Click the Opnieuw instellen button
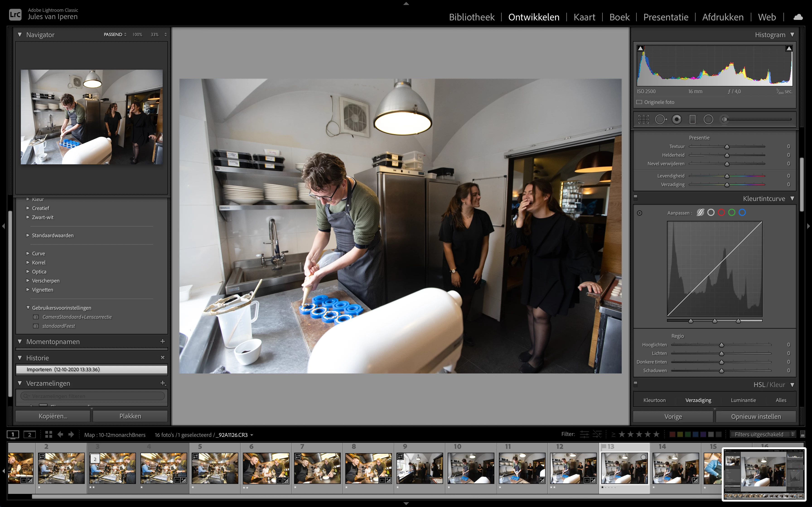The width and height of the screenshot is (812, 507). pyautogui.click(x=756, y=416)
